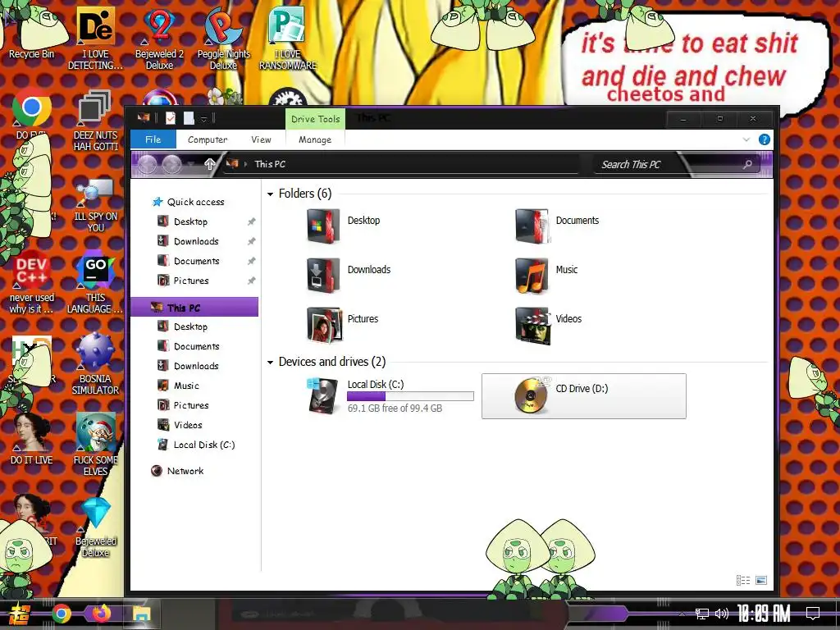
Task: Open the ILL SPY ON YOU shortcut
Action: click(x=95, y=205)
